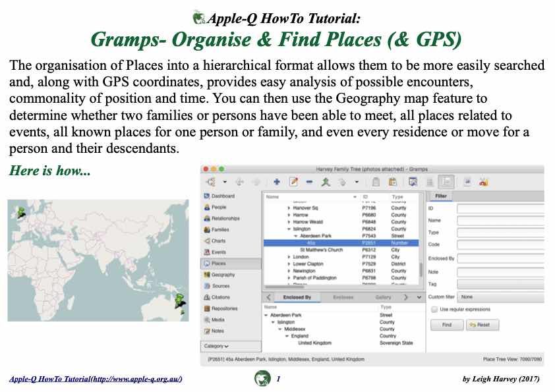
Task: Open the Manage Family Trees toolbar icon
Action: pos(212,182)
